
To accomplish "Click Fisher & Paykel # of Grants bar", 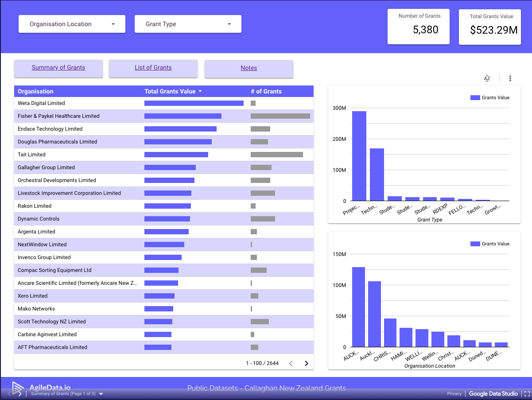I will (280, 116).
